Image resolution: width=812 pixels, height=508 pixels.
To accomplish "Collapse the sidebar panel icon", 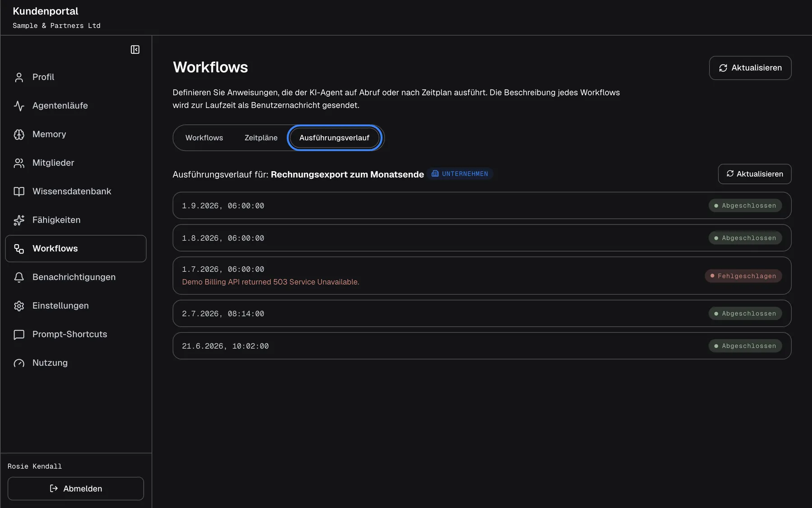I will tap(135, 50).
